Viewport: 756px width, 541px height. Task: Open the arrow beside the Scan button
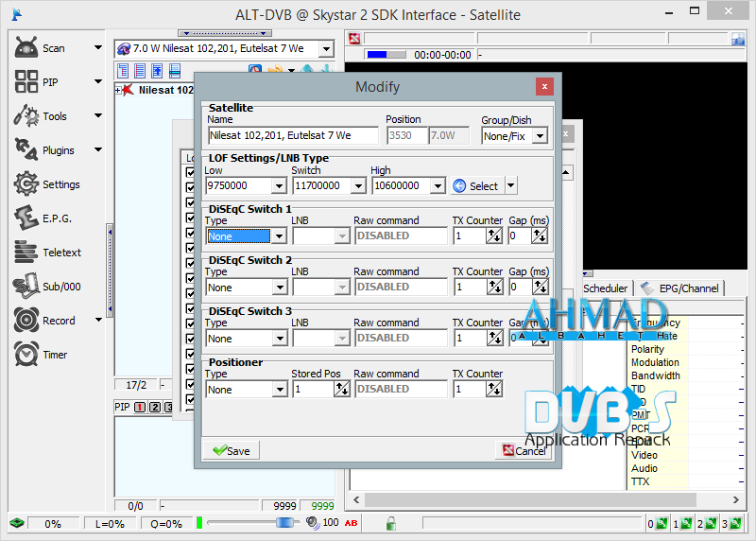pos(98,47)
